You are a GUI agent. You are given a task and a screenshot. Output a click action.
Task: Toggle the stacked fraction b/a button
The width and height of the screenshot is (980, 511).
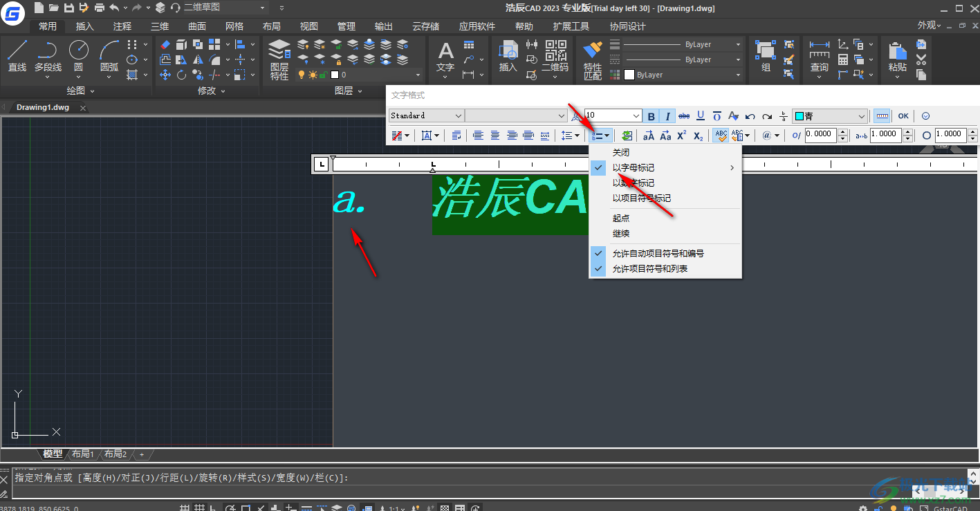(x=784, y=116)
